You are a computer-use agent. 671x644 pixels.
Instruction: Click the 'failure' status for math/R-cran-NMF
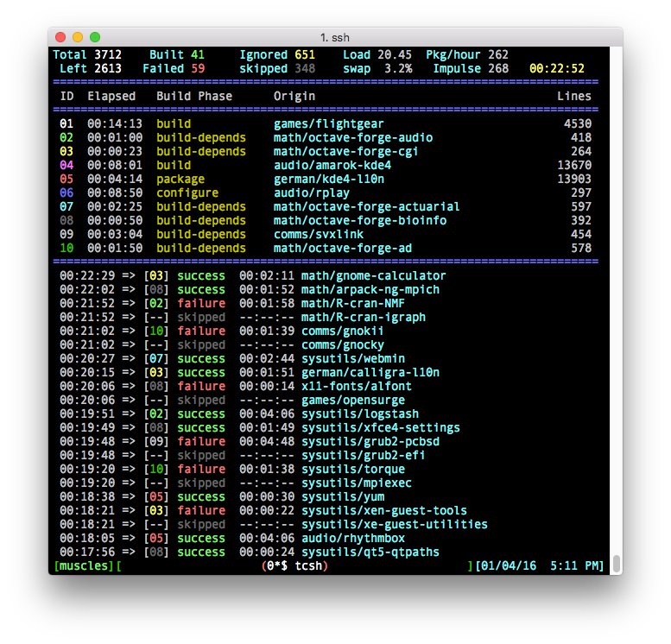tap(201, 303)
